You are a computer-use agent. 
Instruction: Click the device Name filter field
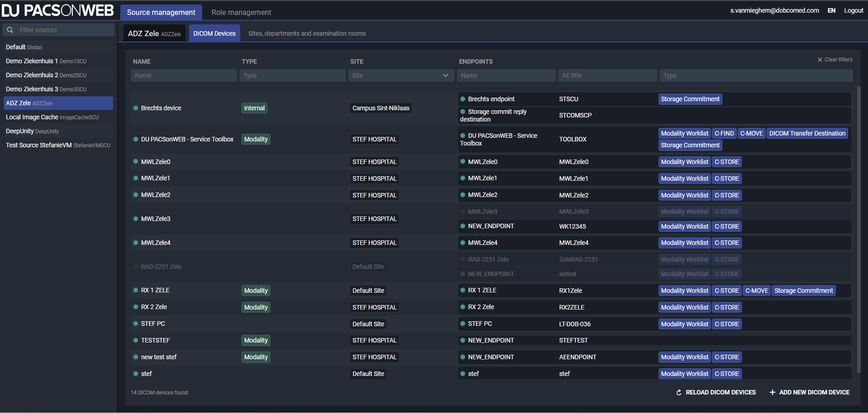(184, 75)
